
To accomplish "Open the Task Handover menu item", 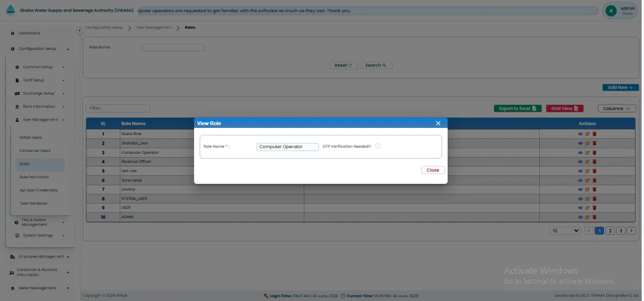I will click(34, 203).
